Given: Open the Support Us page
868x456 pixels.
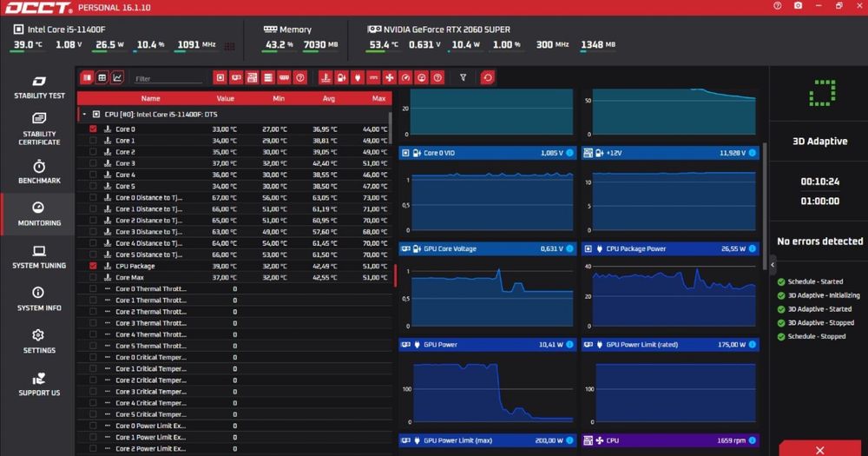Looking at the screenshot, I should (x=39, y=385).
